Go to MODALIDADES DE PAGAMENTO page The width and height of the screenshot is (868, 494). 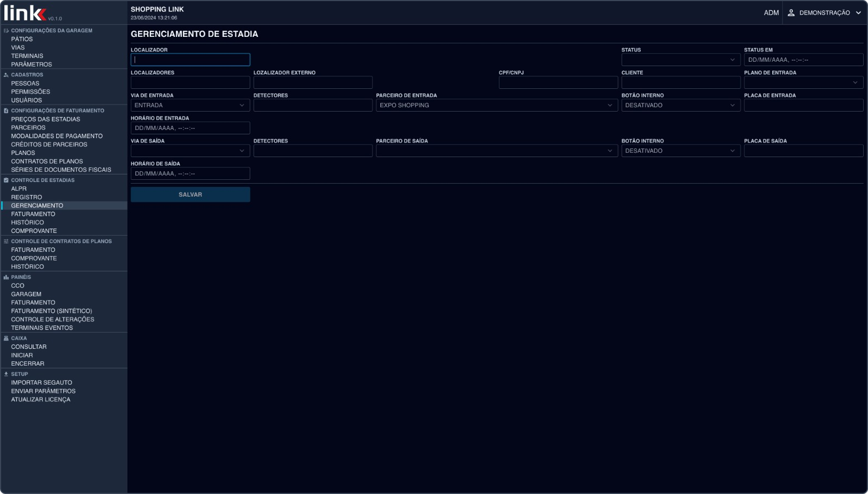[x=57, y=136]
